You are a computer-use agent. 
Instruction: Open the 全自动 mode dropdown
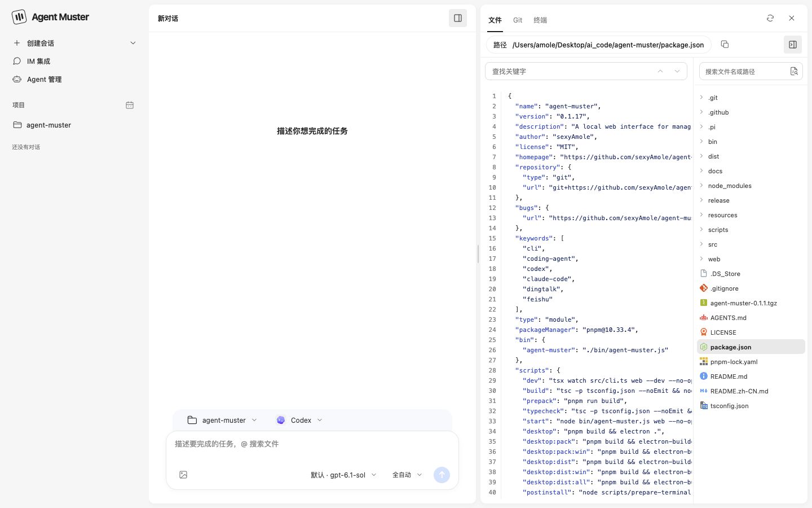407,475
